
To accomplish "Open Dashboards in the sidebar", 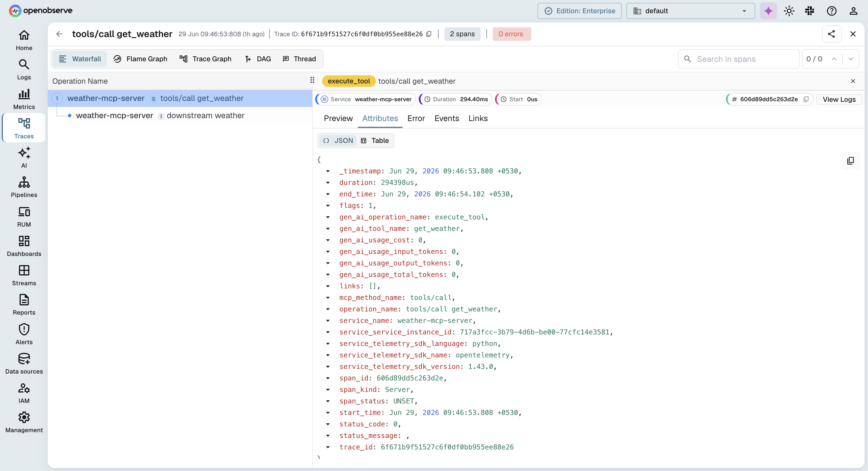I will click(x=24, y=246).
